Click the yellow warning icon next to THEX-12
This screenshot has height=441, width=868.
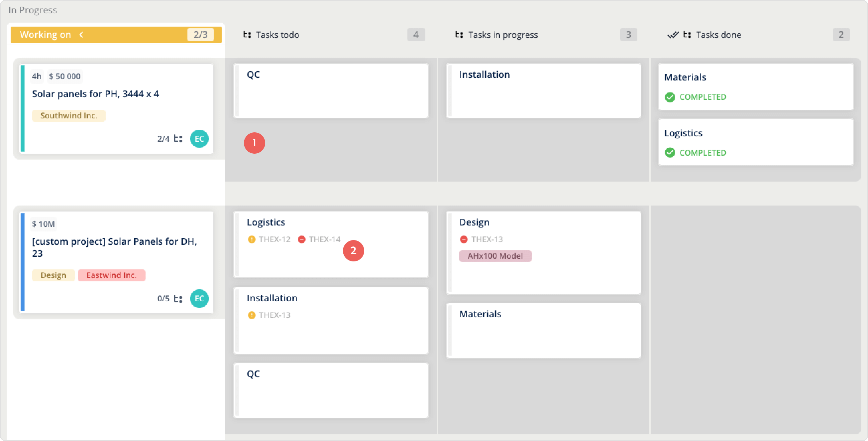coord(251,239)
